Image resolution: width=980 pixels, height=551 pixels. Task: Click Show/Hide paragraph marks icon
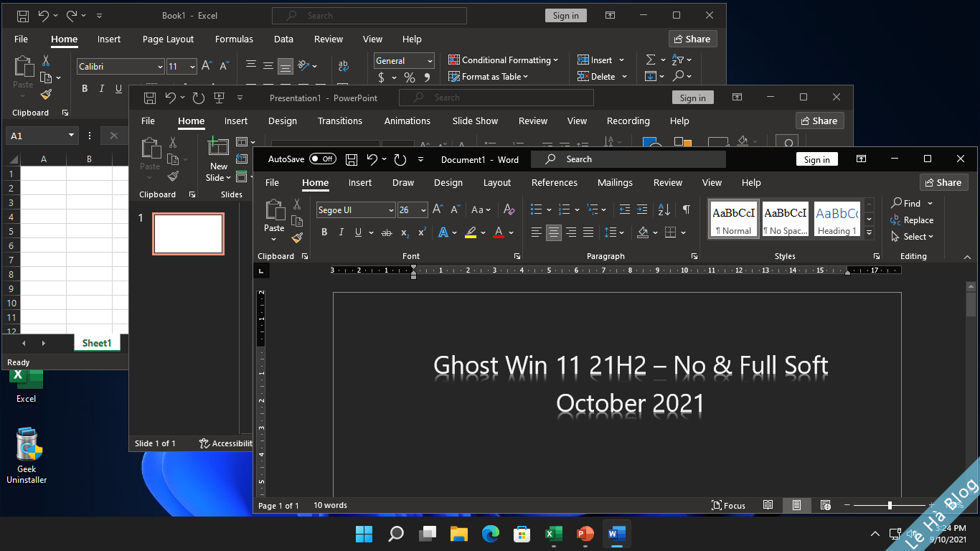pos(687,209)
